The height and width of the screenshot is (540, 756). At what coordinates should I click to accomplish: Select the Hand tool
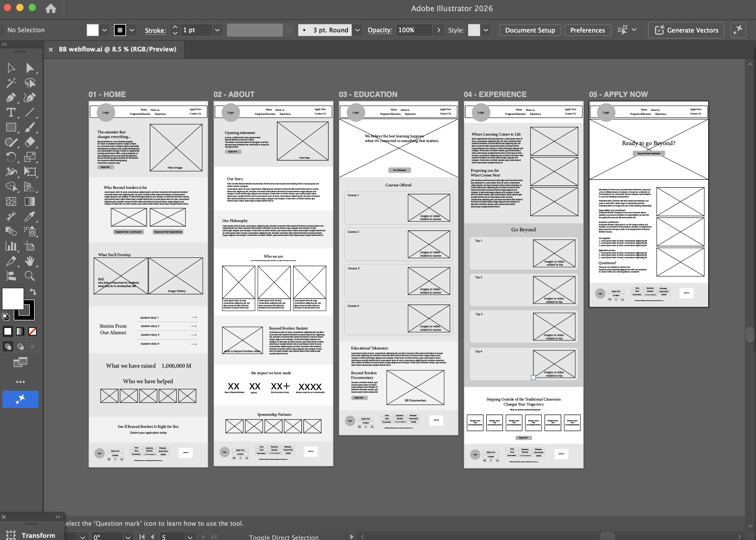(x=30, y=261)
